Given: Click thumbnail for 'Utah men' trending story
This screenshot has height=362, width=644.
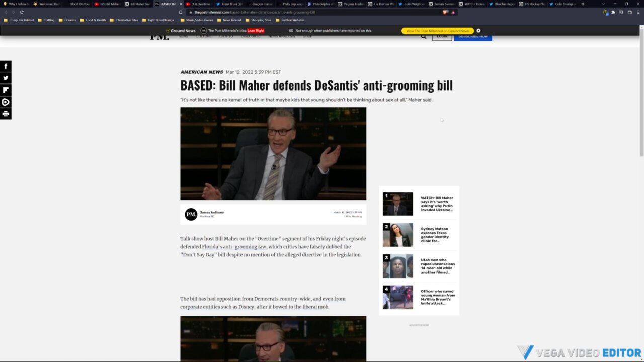Looking at the screenshot, I should [x=397, y=266].
